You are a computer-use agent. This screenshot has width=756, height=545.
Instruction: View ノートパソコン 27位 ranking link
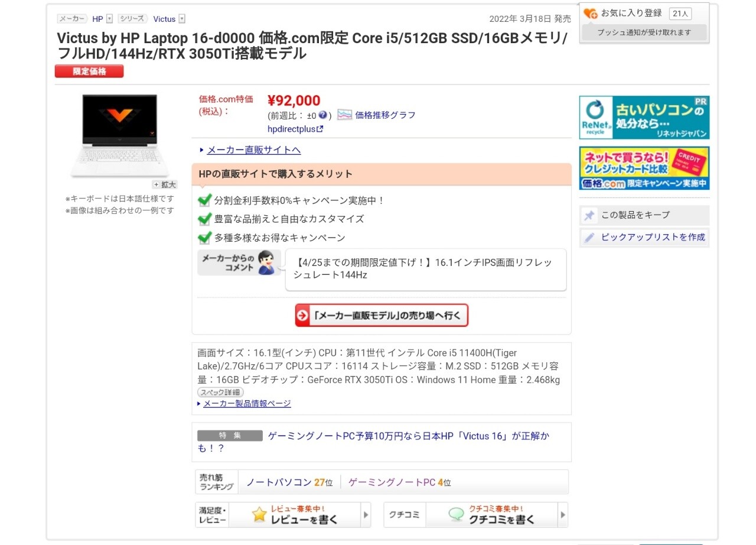click(289, 482)
